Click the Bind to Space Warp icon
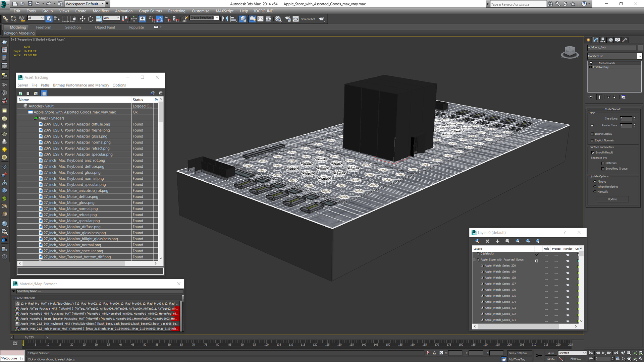 coord(22,19)
